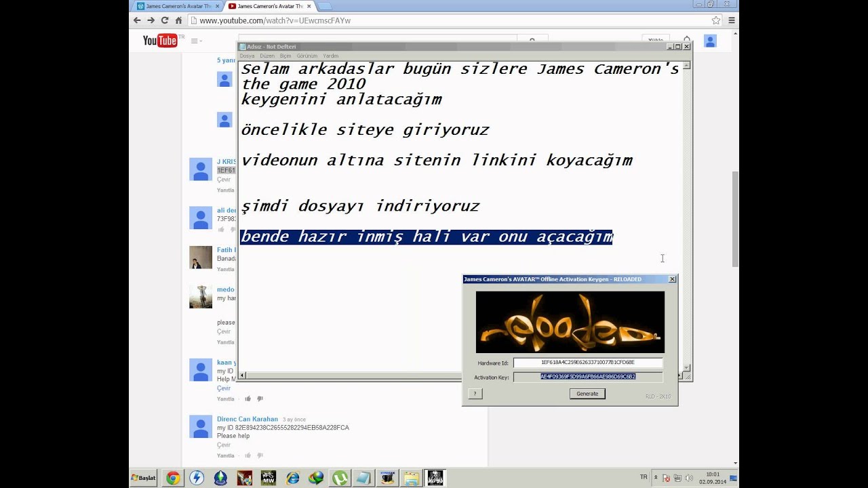The height and width of the screenshot is (488, 868).
Task: Close the first browser tab
Action: (216, 6)
